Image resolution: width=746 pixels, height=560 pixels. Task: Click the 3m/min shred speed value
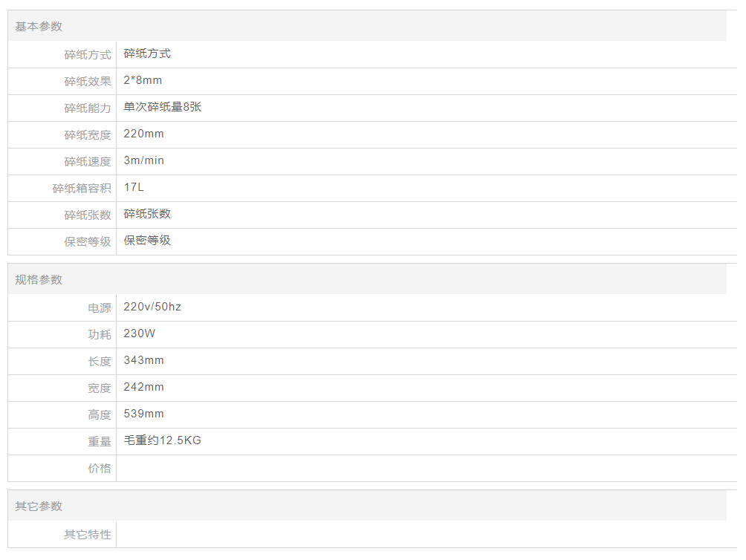[144, 160]
